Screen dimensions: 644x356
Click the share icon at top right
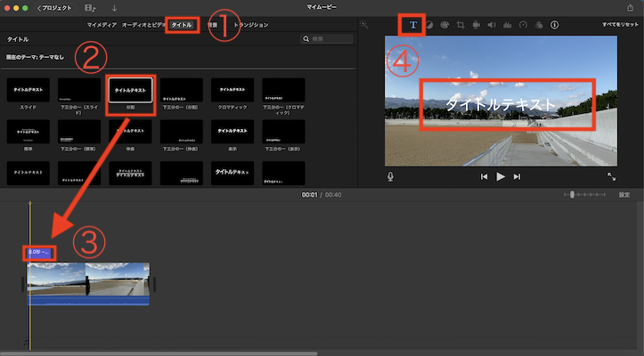(630, 7)
